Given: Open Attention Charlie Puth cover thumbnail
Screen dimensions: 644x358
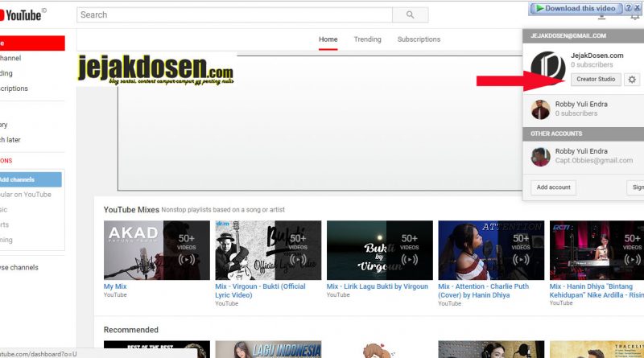Looking at the screenshot, I should tap(491, 250).
